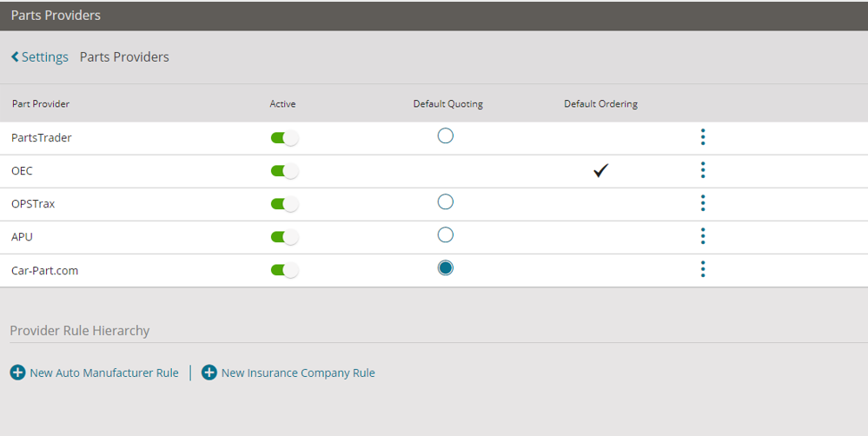868x436 pixels.
Task: Select PartsTrader as Default Quoting provider
Action: [445, 135]
